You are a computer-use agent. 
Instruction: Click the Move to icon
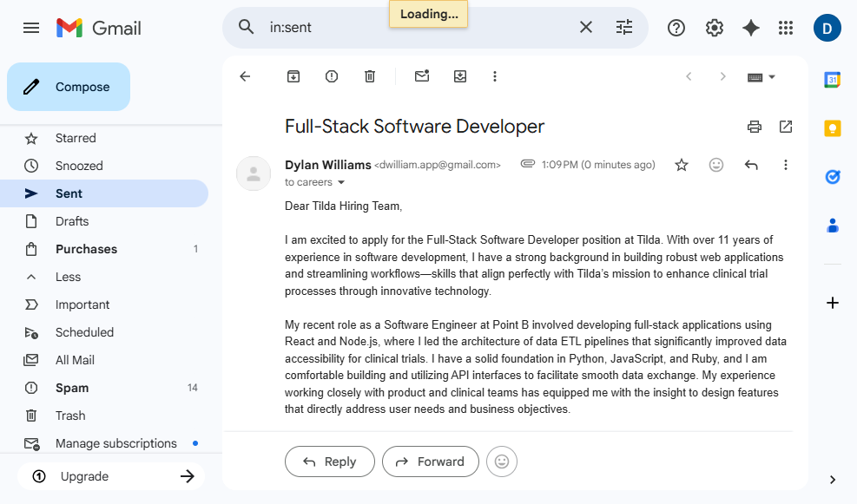pos(460,76)
